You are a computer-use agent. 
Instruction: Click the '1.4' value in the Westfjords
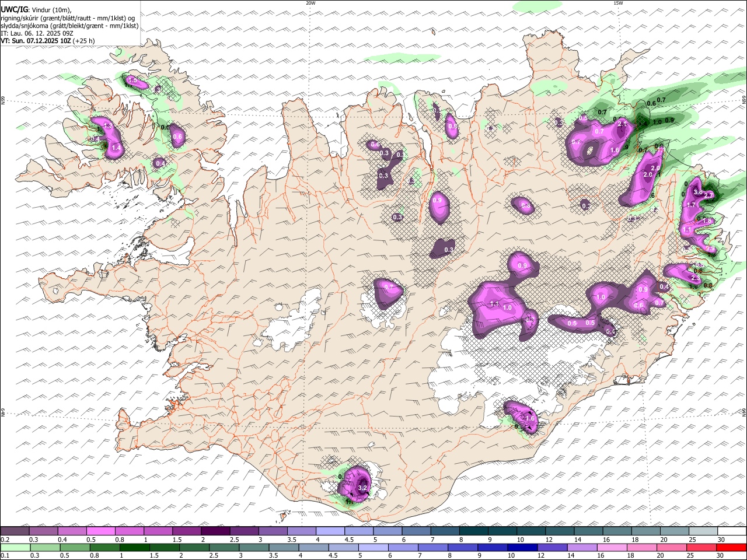point(116,148)
